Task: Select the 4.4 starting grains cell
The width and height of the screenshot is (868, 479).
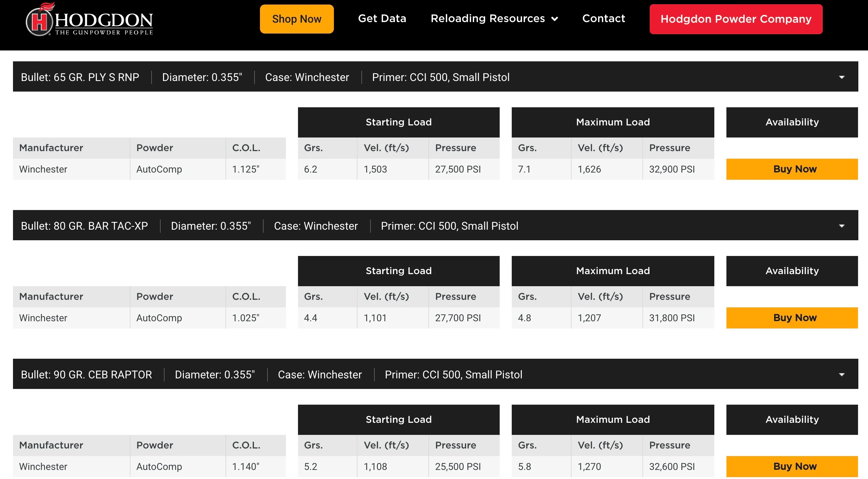Action: pos(328,318)
